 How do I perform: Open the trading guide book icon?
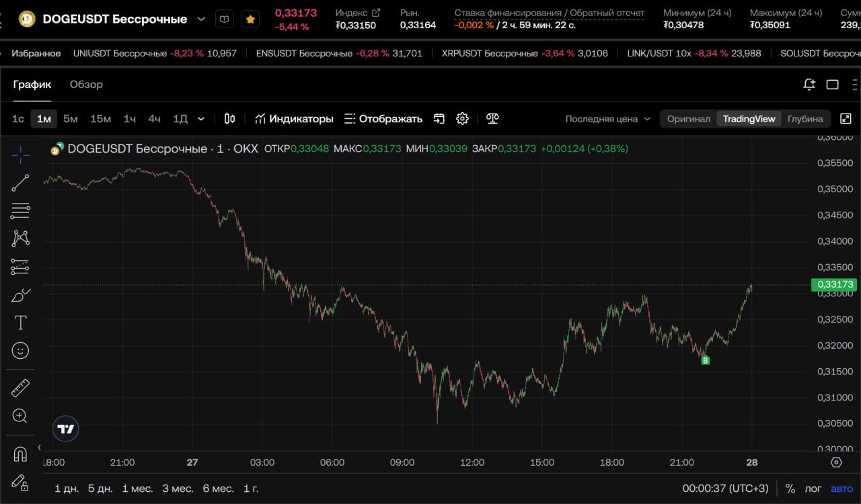(x=225, y=19)
